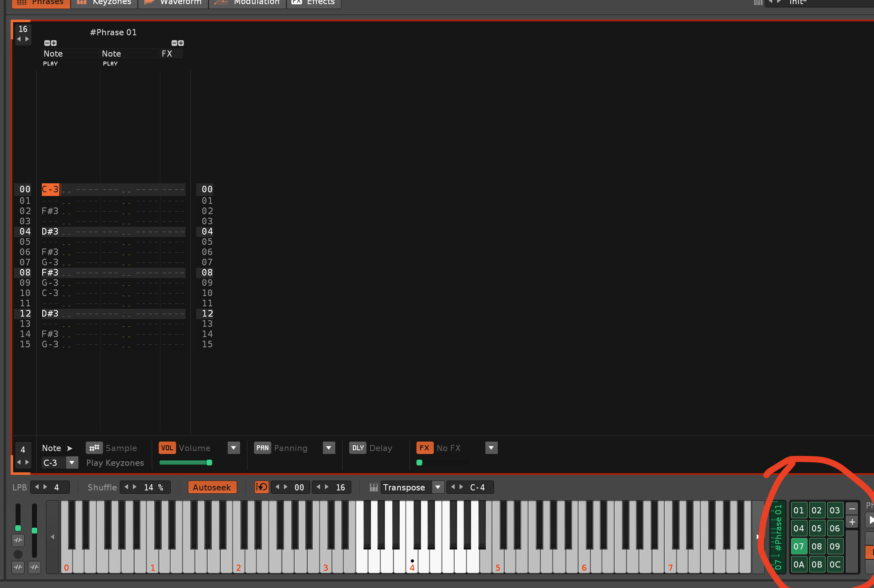
Task: Increase the C-4 base note value
Action: pyautogui.click(x=461, y=487)
